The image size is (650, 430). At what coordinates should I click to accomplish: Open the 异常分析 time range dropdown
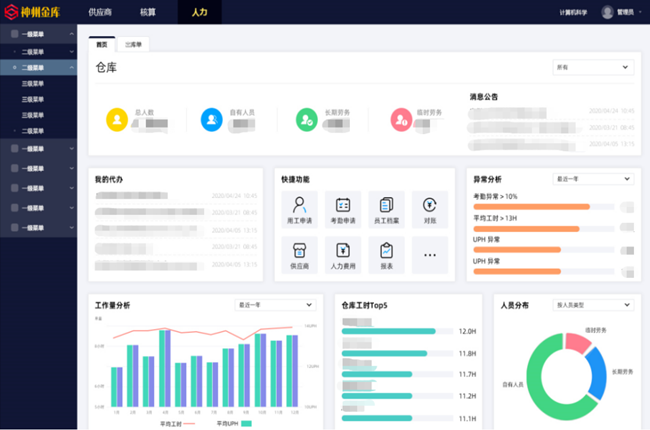point(593,179)
